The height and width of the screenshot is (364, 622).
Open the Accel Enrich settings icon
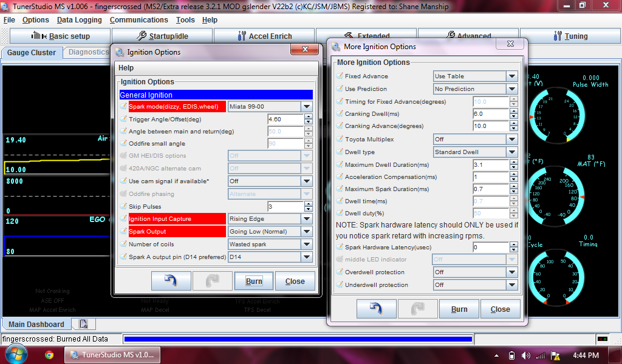pyautogui.click(x=264, y=36)
